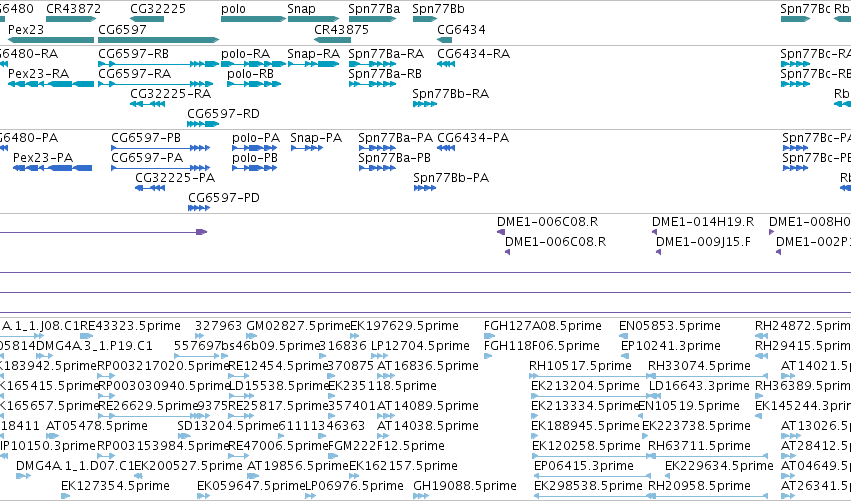Select the DME1-009J15.F label
This screenshot has width=851, height=501.
tap(703, 242)
